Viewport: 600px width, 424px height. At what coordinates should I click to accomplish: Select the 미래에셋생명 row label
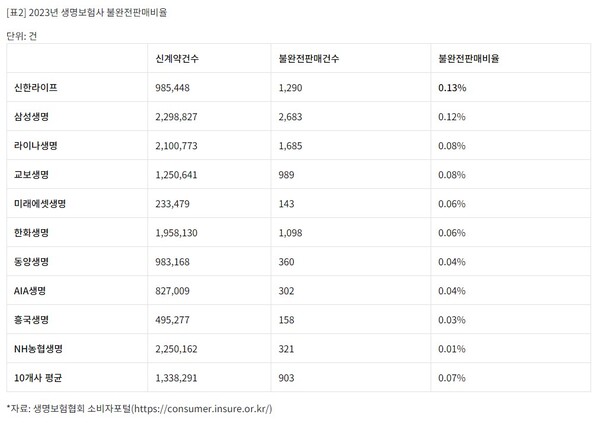pyautogui.click(x=41, y=204)
